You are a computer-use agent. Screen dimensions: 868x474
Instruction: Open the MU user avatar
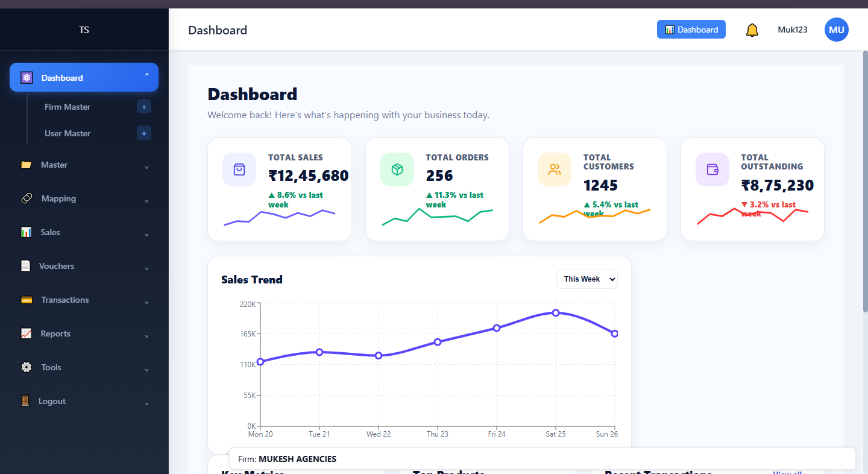(x=837, y=30)
